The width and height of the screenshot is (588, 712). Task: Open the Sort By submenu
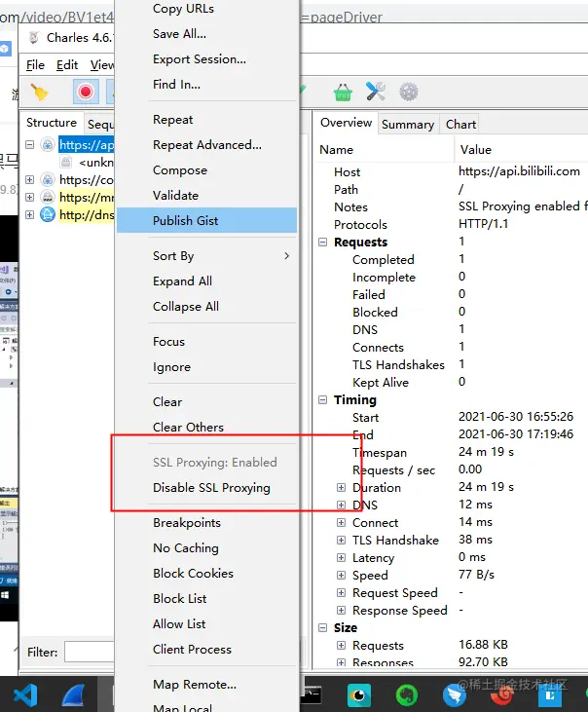(207, 255)
